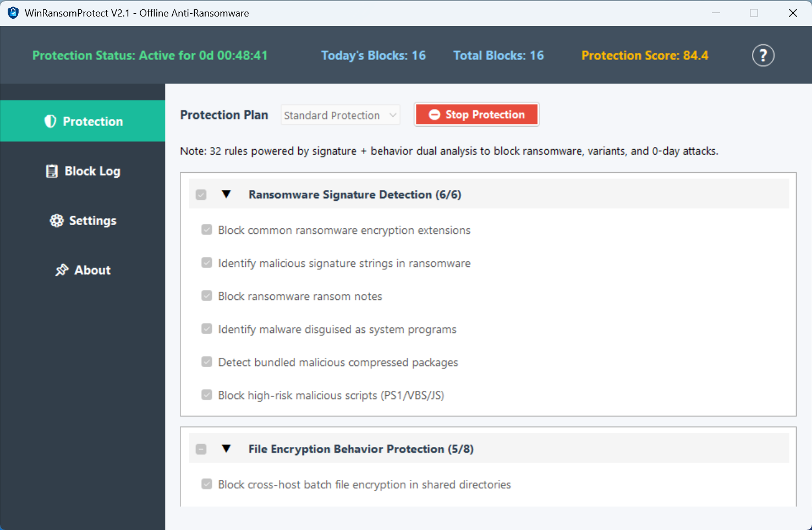Open the help question mark icon
The width and height of the screenshot is (812, 530).
tap(763, 56)
